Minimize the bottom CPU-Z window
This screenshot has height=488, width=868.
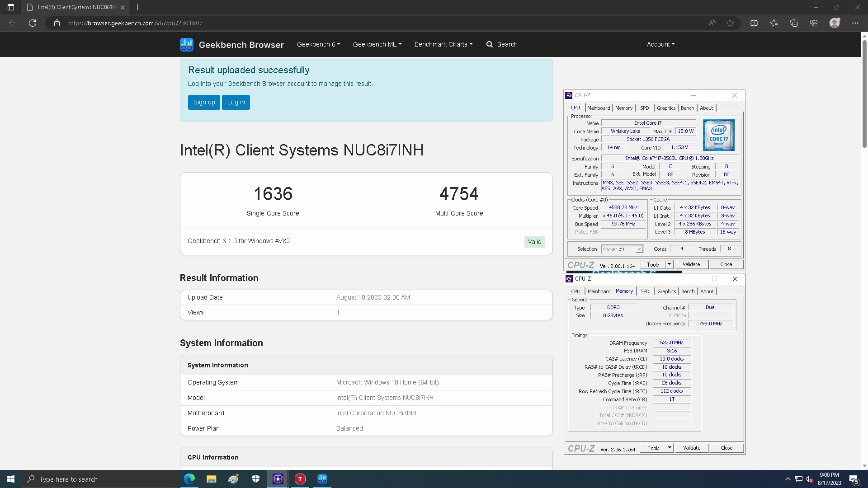(693, 279)
